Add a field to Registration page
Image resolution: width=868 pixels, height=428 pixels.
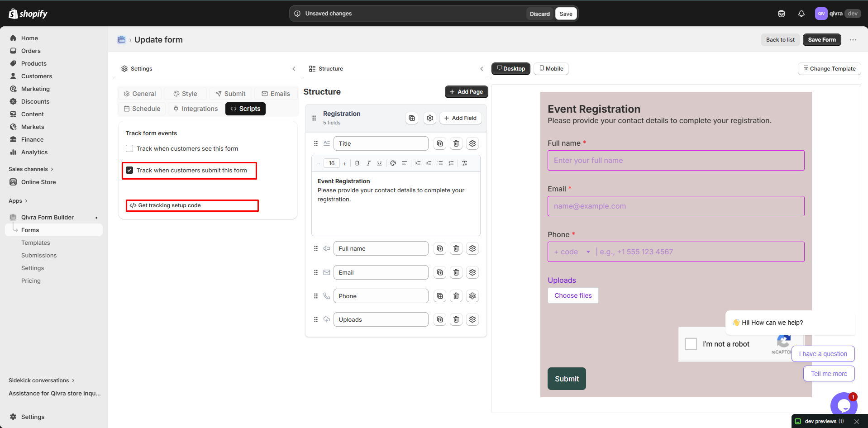click(460, 118)
